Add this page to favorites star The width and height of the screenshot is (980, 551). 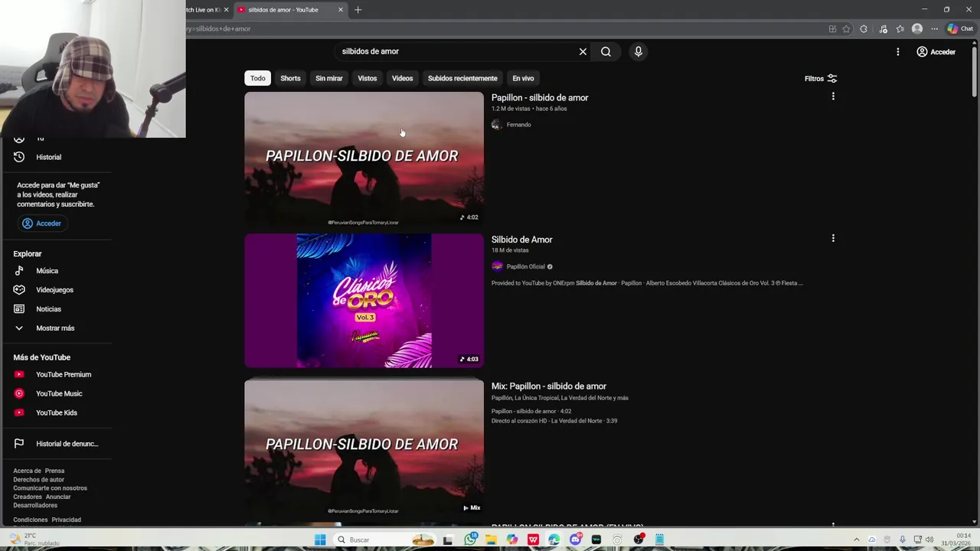(x=846, y=29)
